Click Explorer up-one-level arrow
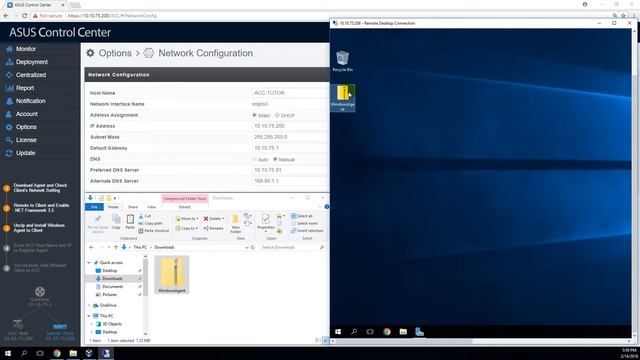 [x=116, y=247]
